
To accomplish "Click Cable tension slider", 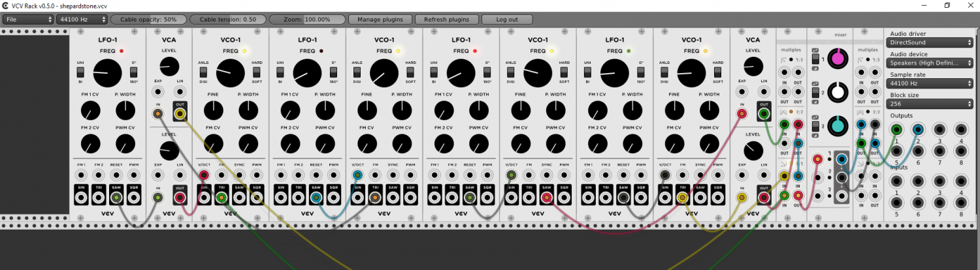I will pyautogui.click(x=228, y=20).
